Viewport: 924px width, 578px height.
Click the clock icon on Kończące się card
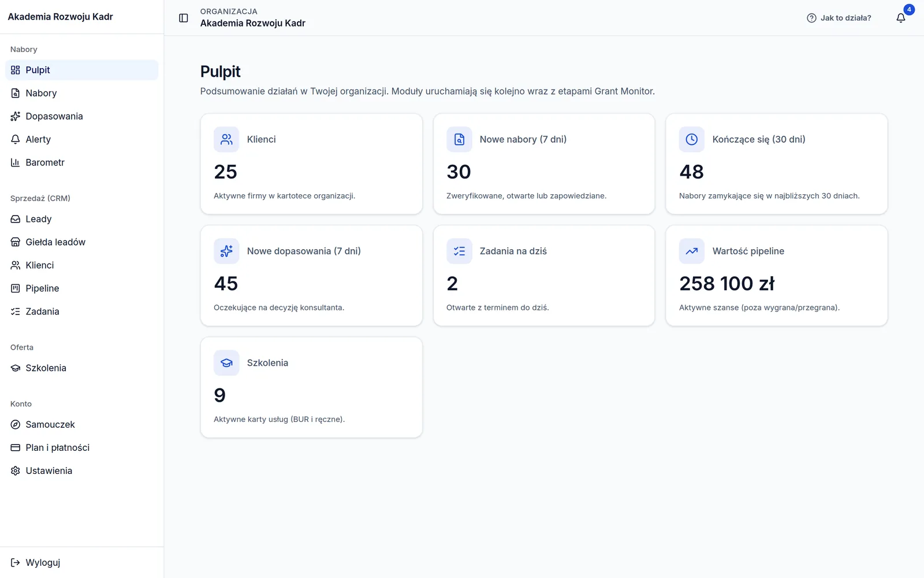pyautogui.click(x=692, y=139)
